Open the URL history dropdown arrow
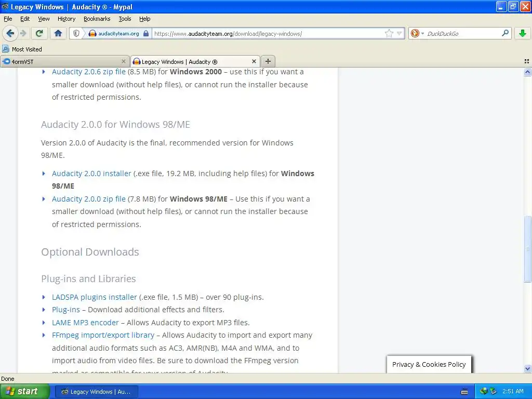 pyautogui.click(x=400, y=33)
